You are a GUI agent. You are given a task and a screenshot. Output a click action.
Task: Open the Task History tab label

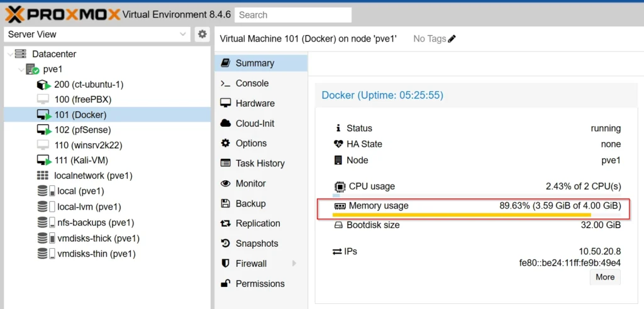pyautogui.click(x=260, y=163)
